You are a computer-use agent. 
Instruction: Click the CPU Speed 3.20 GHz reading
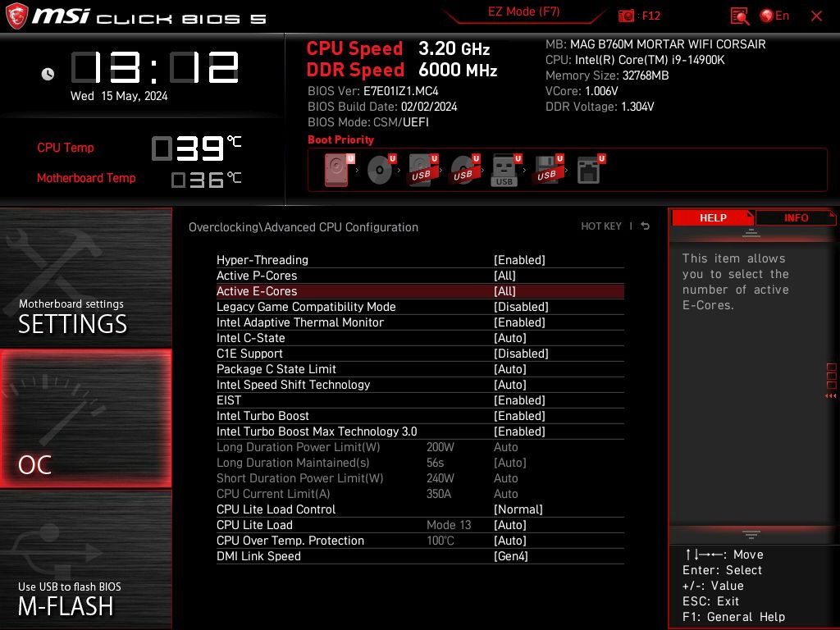(398, 48)
